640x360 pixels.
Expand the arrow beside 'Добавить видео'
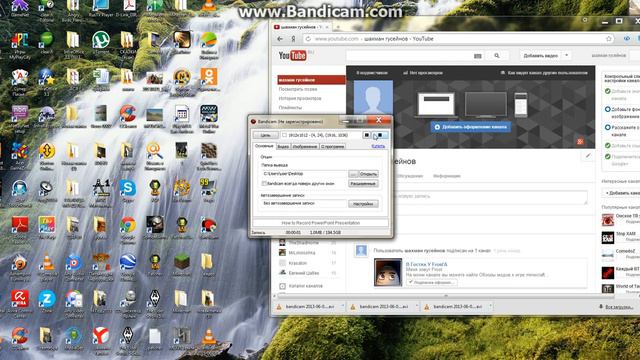click(567, 56)
